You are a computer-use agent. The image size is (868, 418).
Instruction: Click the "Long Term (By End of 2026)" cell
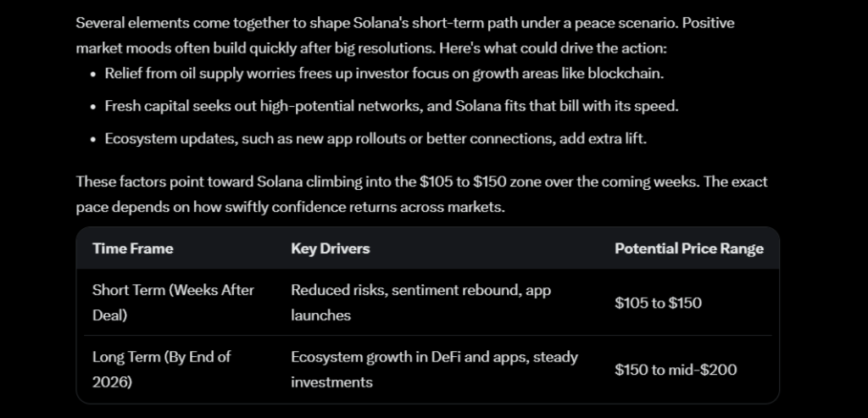point(161,369)
